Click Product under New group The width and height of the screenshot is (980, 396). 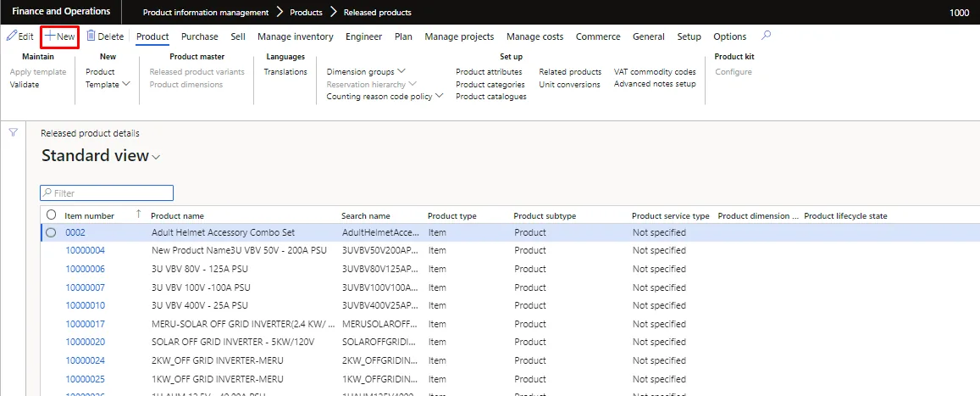pyautogui.click(x=100, y=72)
